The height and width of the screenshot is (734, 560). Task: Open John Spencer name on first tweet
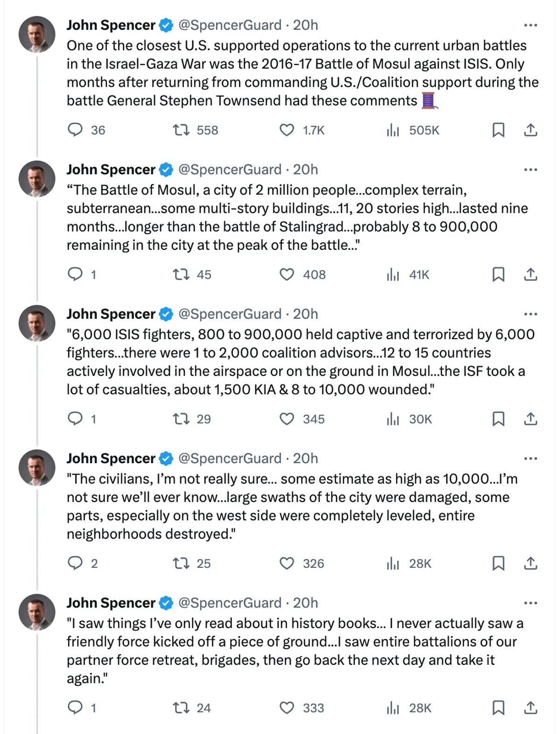coord(111,25)
